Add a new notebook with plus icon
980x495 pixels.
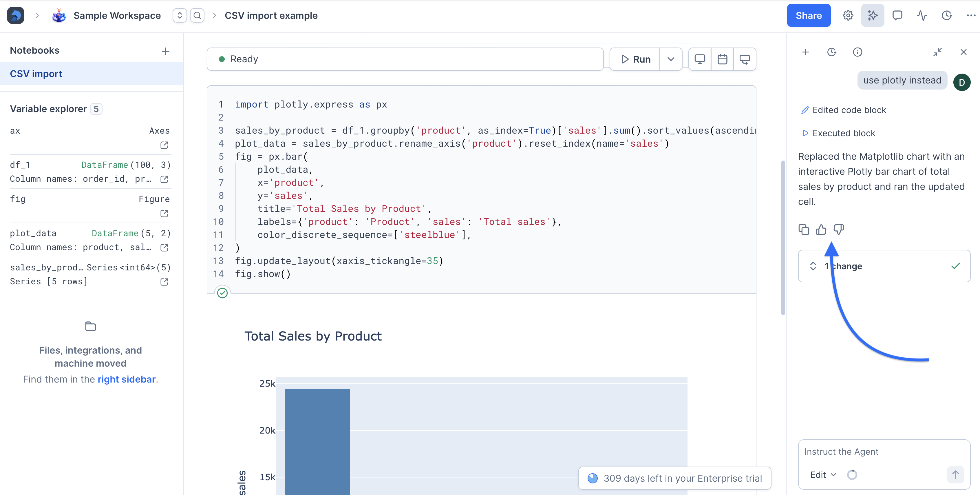[165, 51]
